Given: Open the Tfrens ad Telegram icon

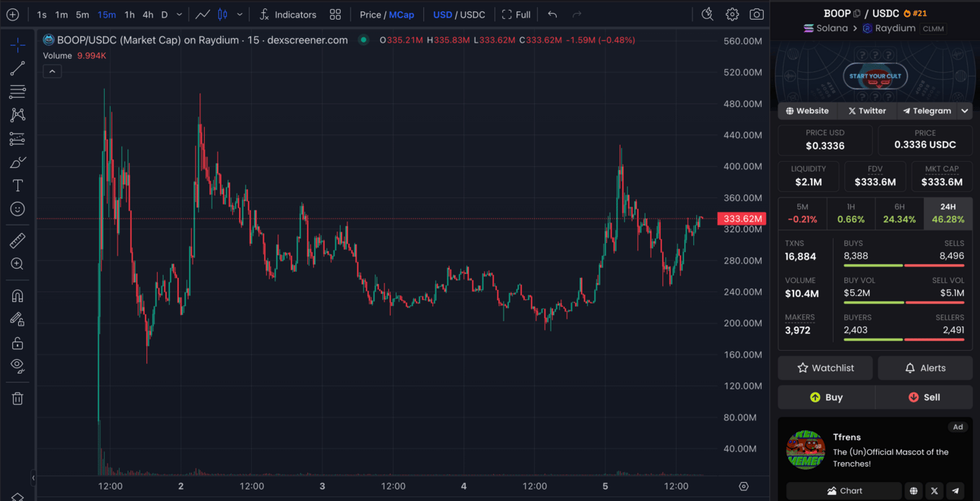Looking at the screenshot, I should [956, 490].
